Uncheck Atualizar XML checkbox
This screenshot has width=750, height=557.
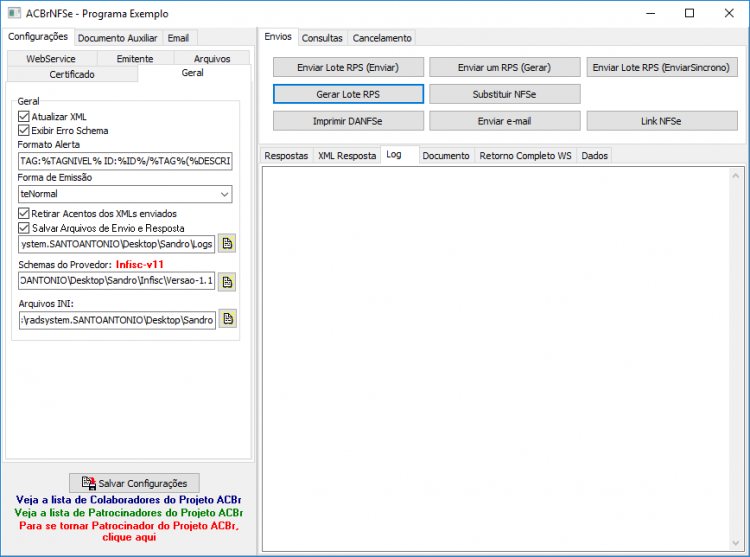pyautogui.click(x=23, y=117)
